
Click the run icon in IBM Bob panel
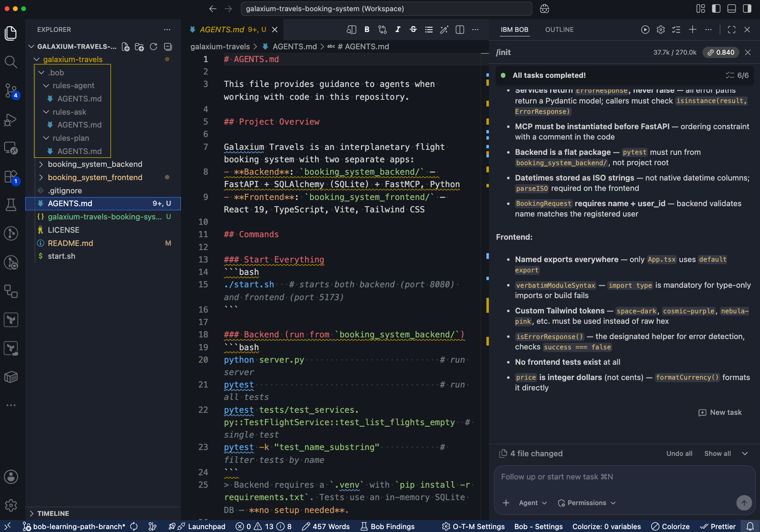coord(645,29)
